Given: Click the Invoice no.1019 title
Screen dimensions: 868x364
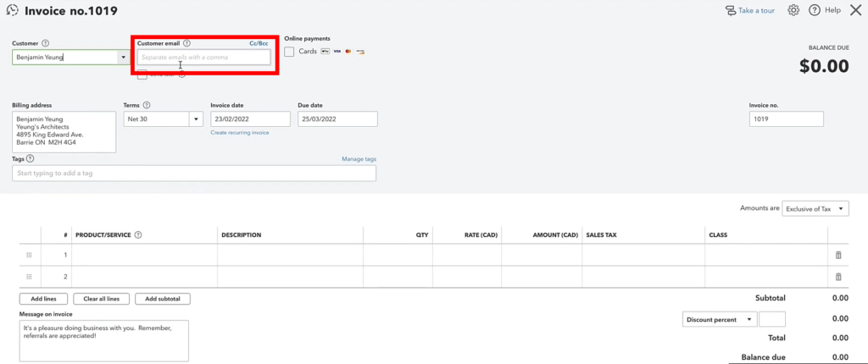Looking at the screenshot, I should point(71,10).
